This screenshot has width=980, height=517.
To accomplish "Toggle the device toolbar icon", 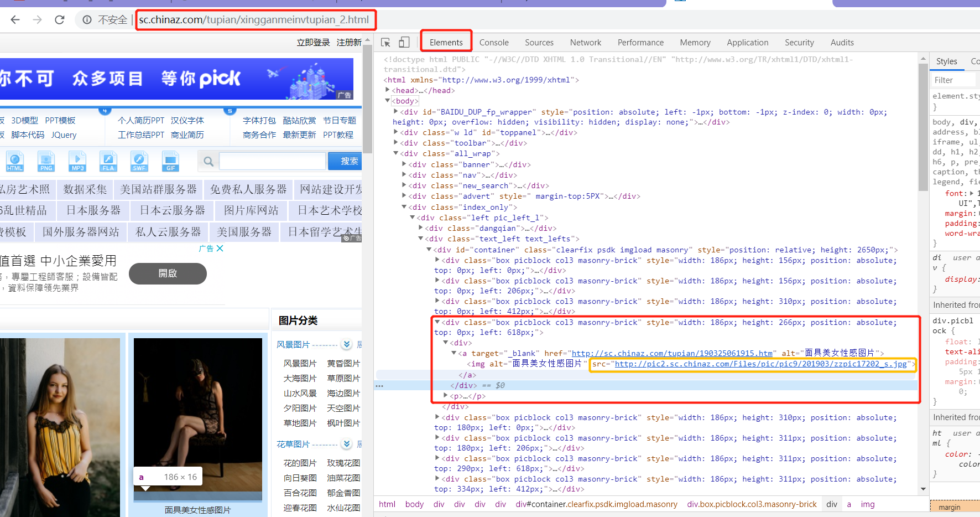I will coord(404,42).
